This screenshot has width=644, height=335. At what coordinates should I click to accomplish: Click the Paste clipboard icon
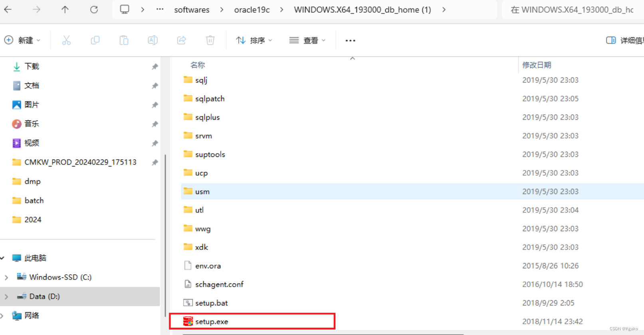124,40
